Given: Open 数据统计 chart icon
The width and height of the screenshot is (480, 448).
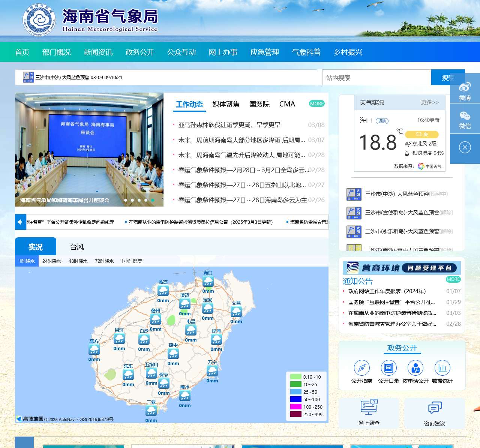Looking at the screenshot, I should tap(442, 368).
